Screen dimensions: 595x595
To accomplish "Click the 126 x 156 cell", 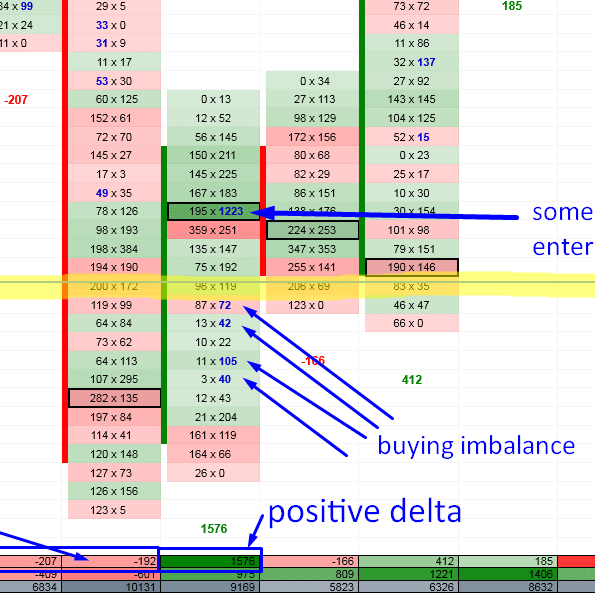I will [114, 491].
